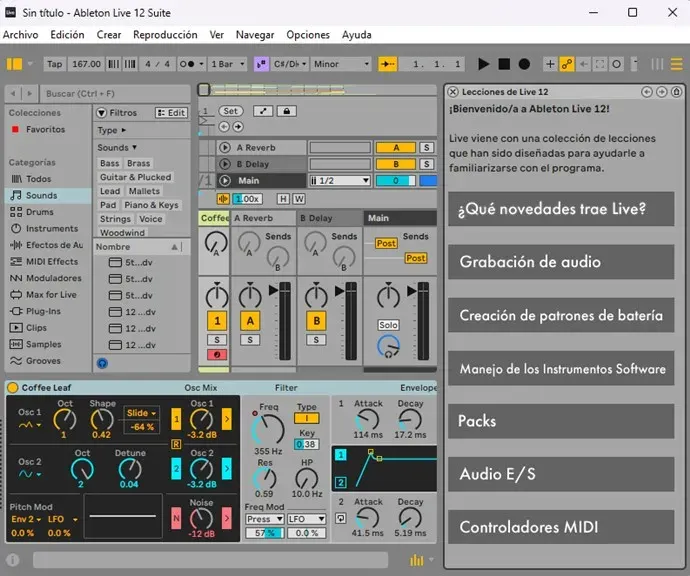This screenshot has width=690, height=576.
Task: Adjust the Key 0.38 filter slider
Action: [306, 444]
